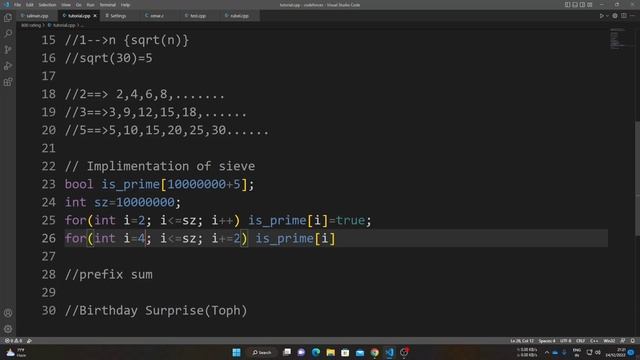Open the Manage gear in activity bar
The height and width of the screenshot is (360, 640).
point(8,329)
